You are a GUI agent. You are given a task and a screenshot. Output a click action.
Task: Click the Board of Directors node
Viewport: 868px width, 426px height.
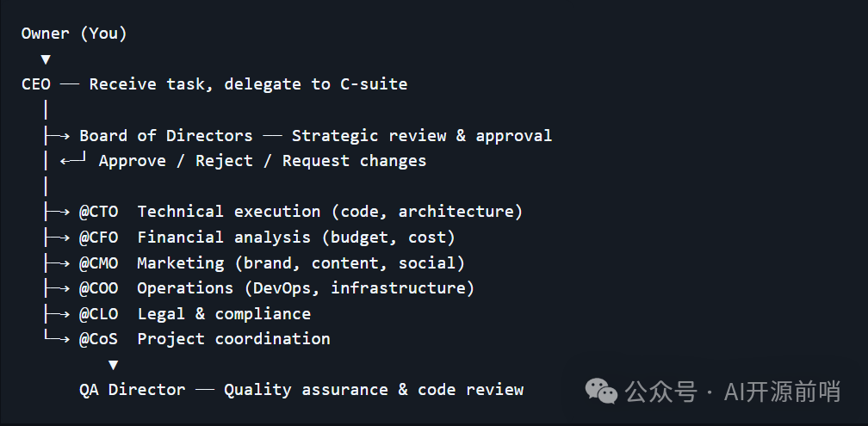point(166,136)
